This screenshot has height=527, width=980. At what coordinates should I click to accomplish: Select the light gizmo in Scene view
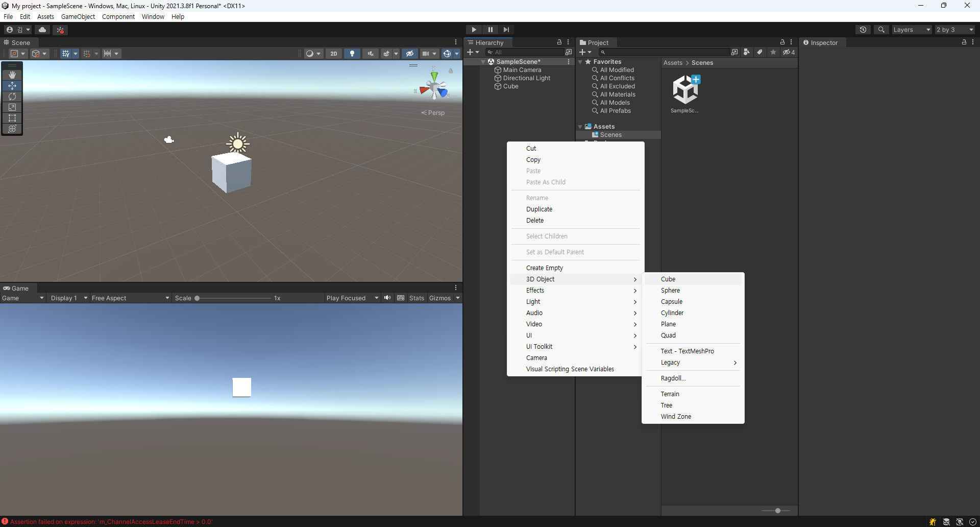tap(237, 144)
